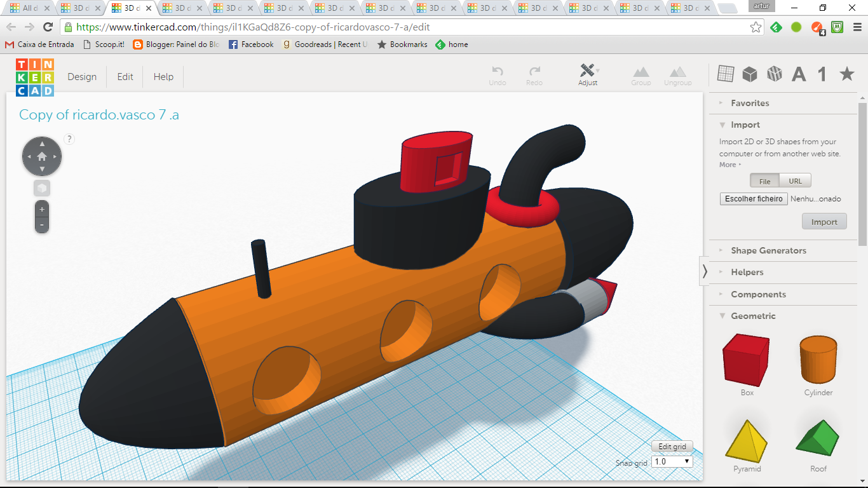Open the Design menu
This screenshot has width=868, height=488.
coord(82,77)
